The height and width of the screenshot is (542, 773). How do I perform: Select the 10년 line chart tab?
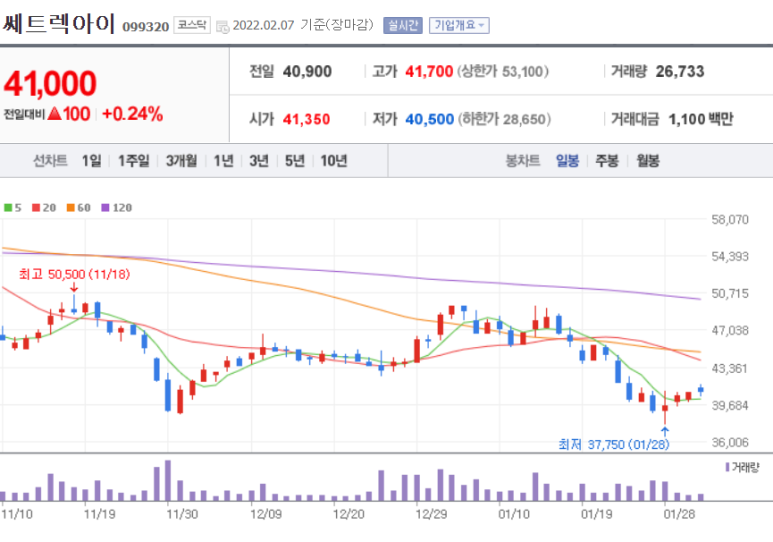click(334, 161)
